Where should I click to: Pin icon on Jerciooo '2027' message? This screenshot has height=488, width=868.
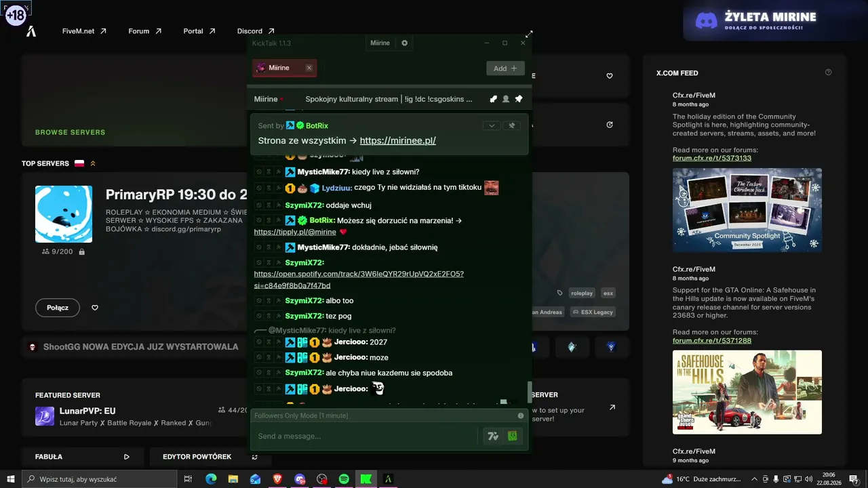click(278, 343)
